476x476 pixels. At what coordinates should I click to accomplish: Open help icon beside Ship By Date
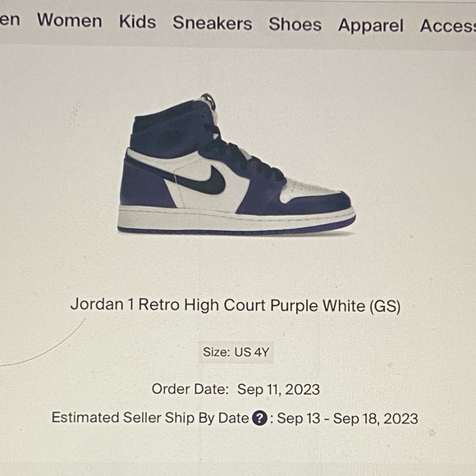259,418
